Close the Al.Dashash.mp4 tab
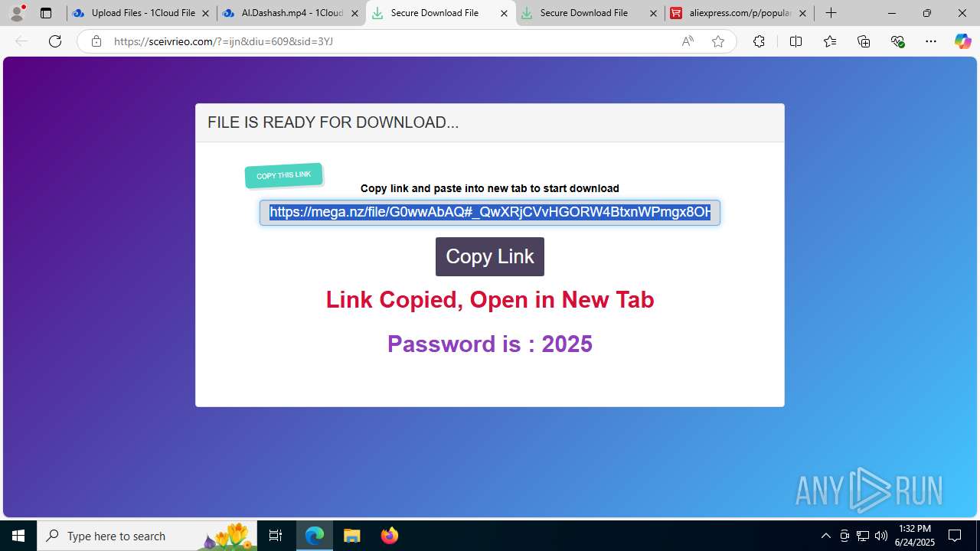The width and height of the screenshot is (980, 551). tap(354, 13)
